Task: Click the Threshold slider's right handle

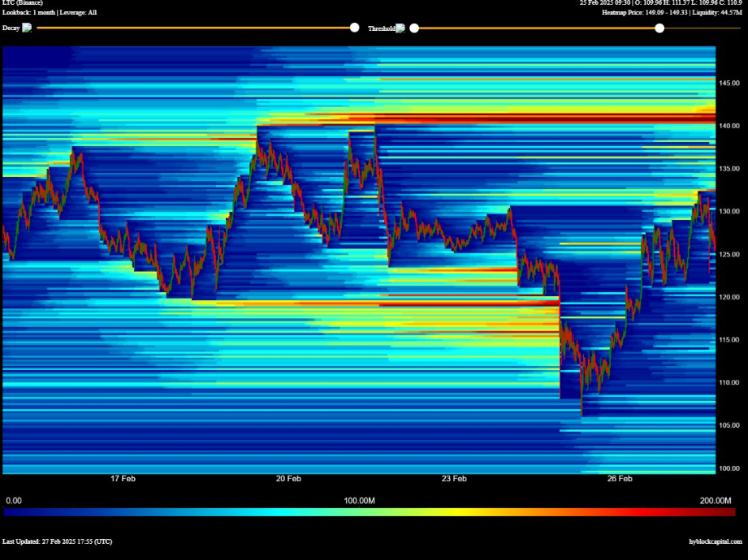Action: [659, 28]
